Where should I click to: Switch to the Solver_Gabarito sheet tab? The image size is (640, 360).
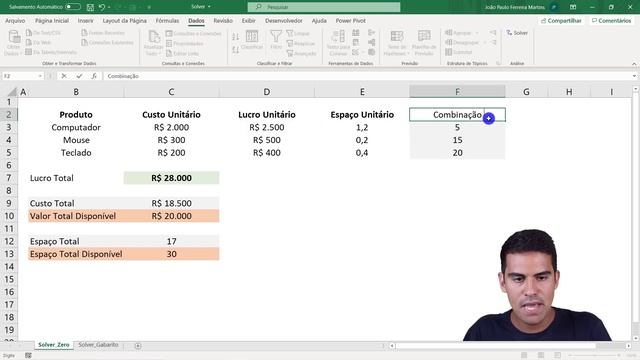coord(98,345)
